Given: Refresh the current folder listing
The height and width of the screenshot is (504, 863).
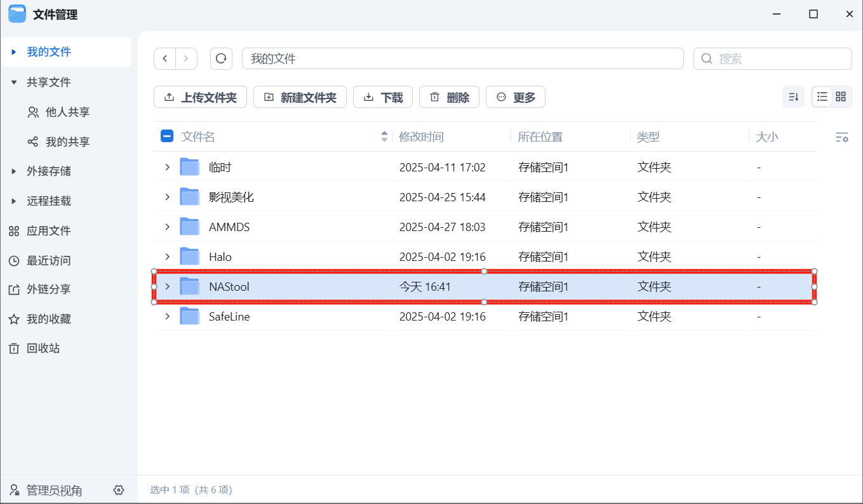Looking at the screenshot, I should 221,58.
